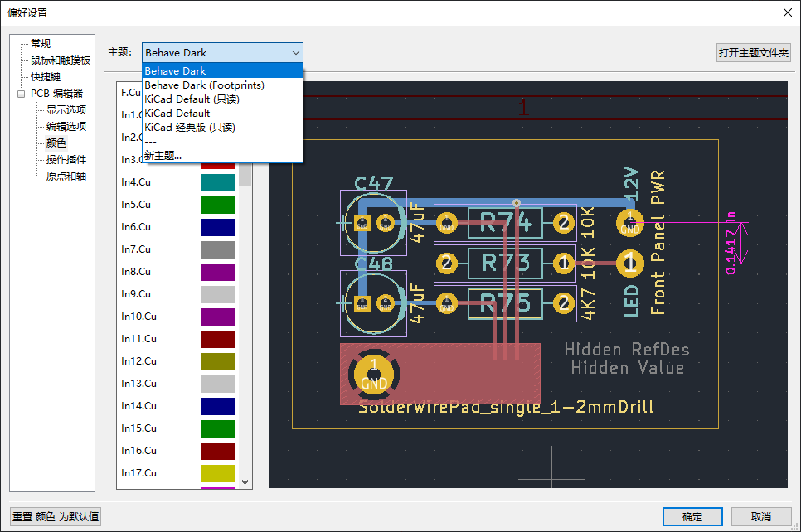This screenshot has height=532, width=801.
Task: Click C48 capacitor label in preview
Action: pos(374,264)
